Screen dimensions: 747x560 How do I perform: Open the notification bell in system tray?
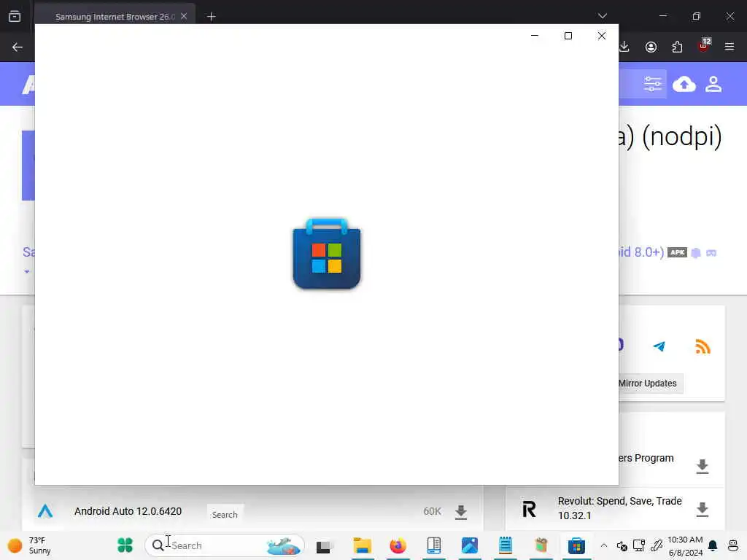coord(713,545)
